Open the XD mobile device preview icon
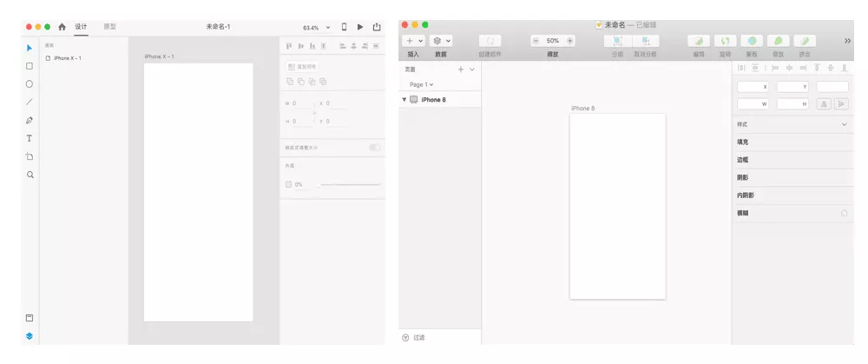 pyautogui.click(x=344, y=27)
